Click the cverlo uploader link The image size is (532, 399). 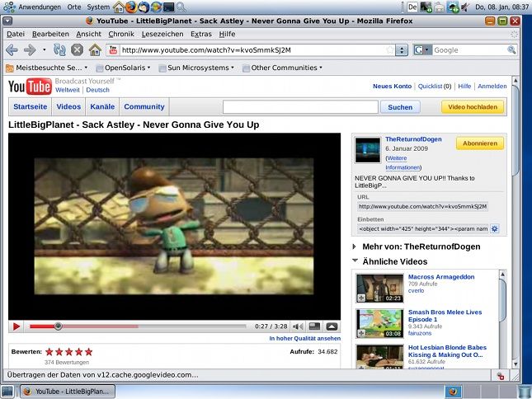pos(416,290)
